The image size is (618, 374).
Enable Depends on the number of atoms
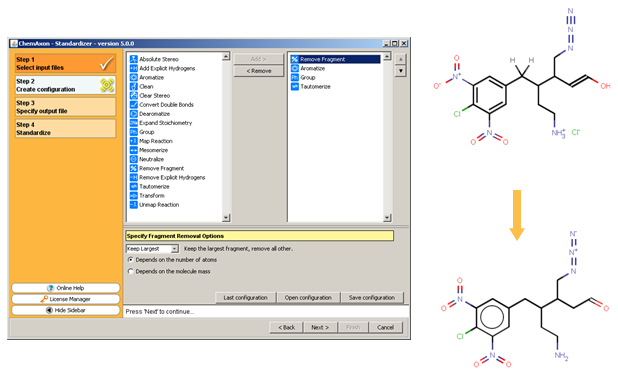[130, 260]
